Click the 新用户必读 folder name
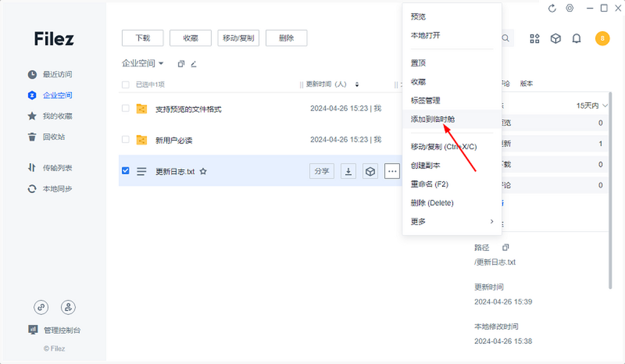The height and width of the screenshot is (364, 625). [x=174, y=141]
